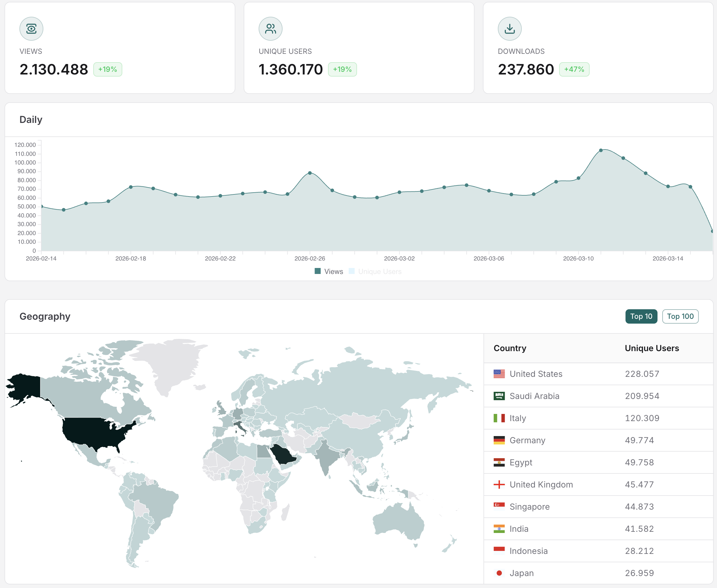The width and height of the screenshot is (717, 588).
Task: Click the Italy flag icon
Action: [x=499, y=418]
